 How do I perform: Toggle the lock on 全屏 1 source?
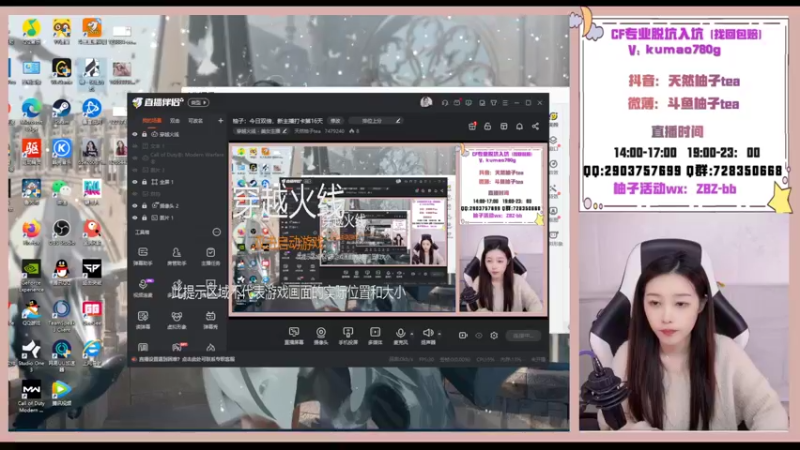click(144, 182)
